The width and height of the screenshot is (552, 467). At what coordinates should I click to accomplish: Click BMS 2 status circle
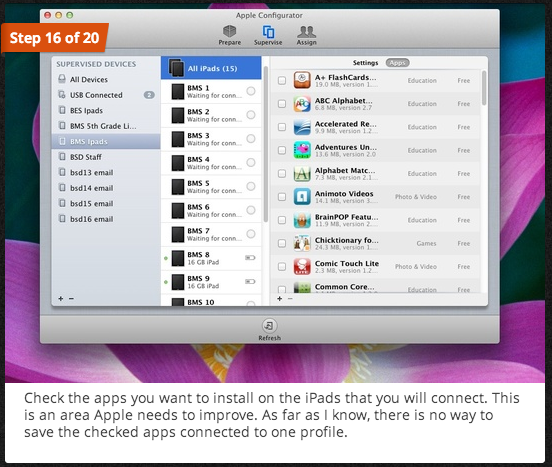(251, 115)
